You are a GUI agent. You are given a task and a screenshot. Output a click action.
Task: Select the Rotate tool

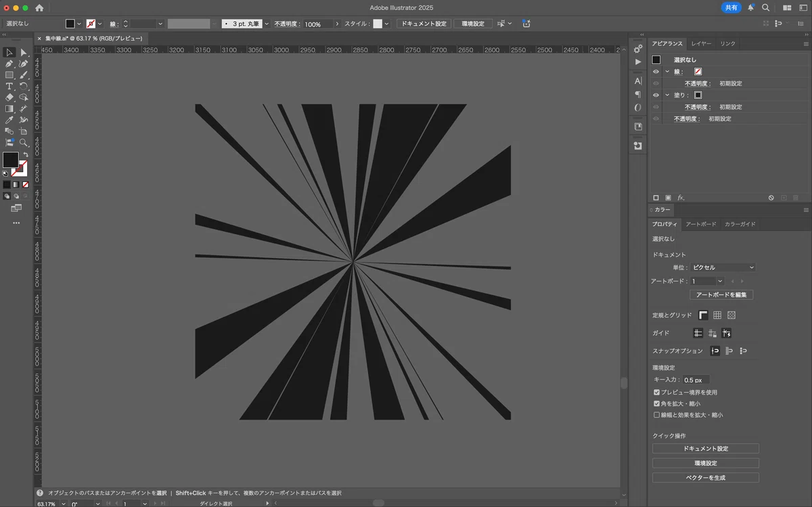[24, 87]
